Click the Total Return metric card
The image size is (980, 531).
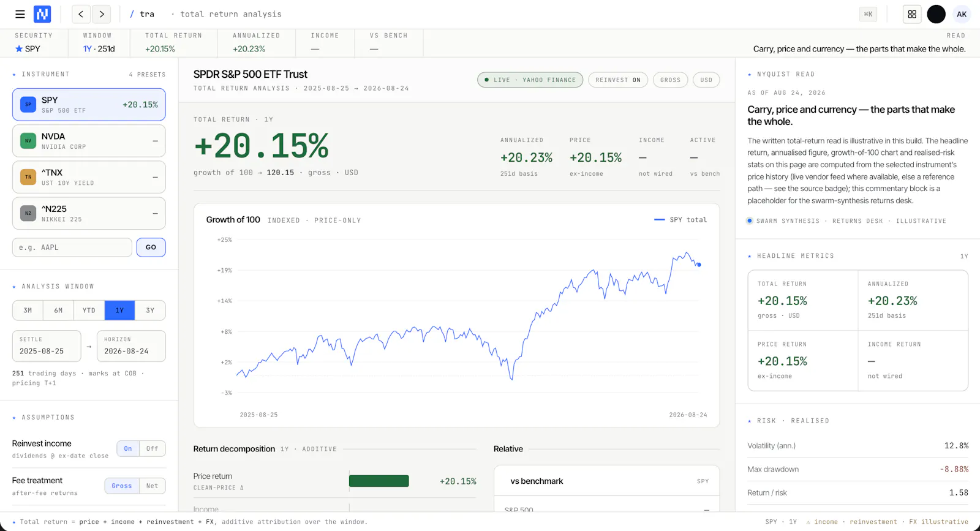tap(803, 300)
